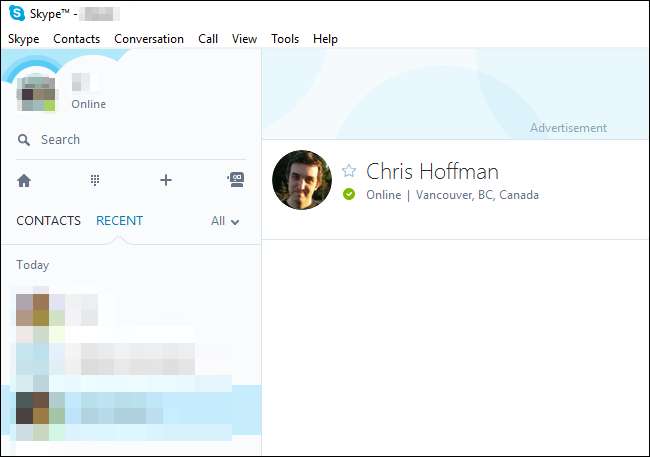650x457 pixels.
Task: Open the Skype bots robot icon
Action: point(236,180)
